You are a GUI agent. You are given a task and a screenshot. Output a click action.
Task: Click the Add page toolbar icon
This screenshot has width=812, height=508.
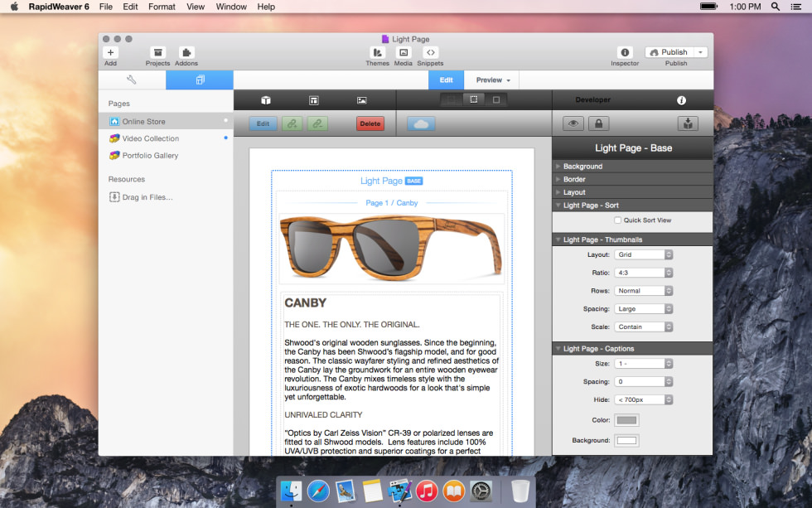(110, 52)
